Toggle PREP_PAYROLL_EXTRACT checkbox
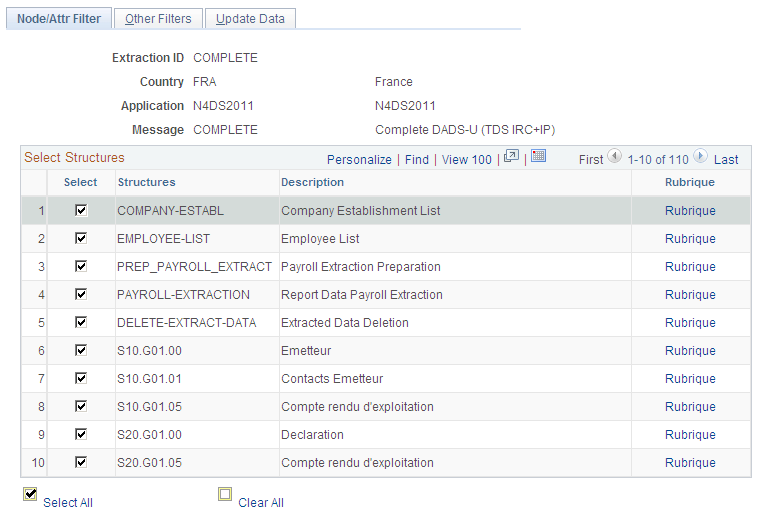The width and height of the screenshot is (761, 513). point(81,266)
